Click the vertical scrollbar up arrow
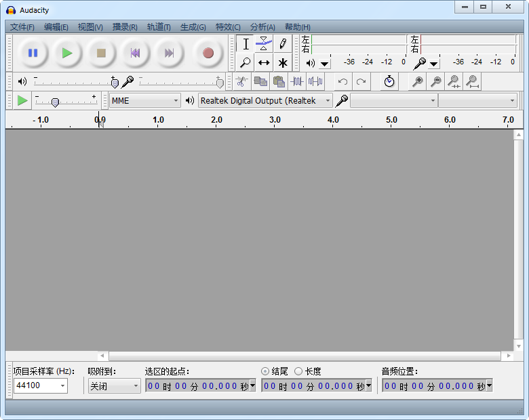The width and height of the screenshot is (529, 420). 519,135
